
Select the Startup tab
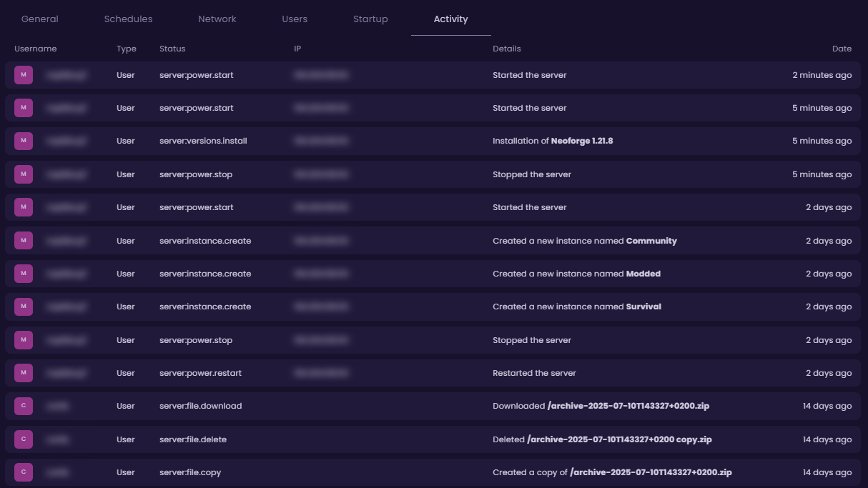(x=370, y=19)
